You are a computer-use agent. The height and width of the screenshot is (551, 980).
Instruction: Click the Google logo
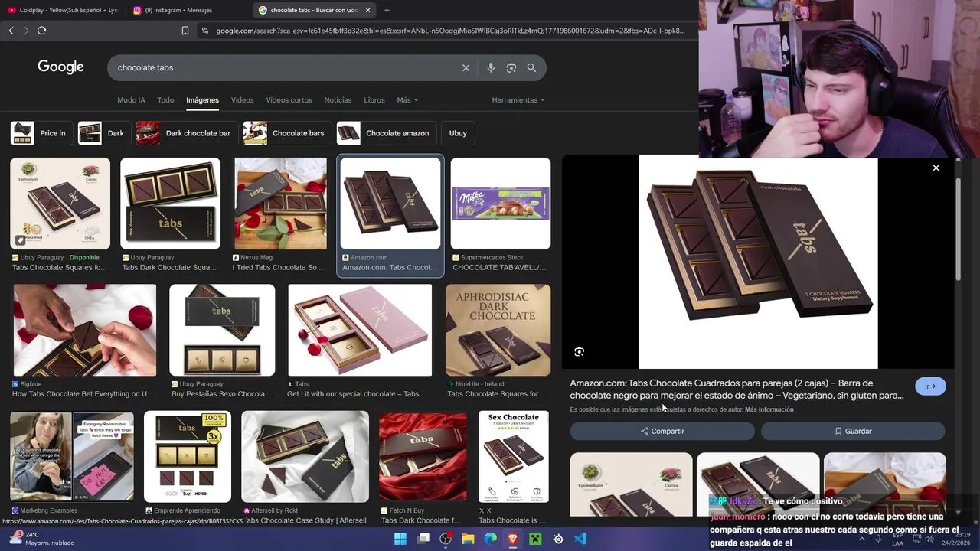[x=60, y=67]
